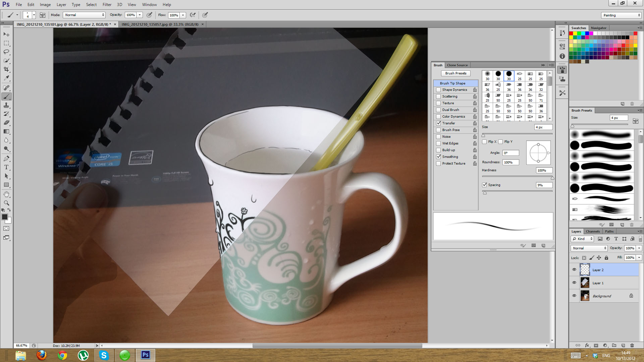This screenshot has width=644, height=362.
Task: Hide the Background layer eye icon
Action: click(574, 296)
